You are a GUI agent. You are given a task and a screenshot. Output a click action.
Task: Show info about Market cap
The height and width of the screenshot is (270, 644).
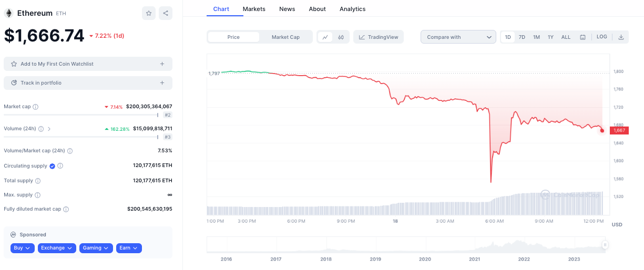point(36,107)
